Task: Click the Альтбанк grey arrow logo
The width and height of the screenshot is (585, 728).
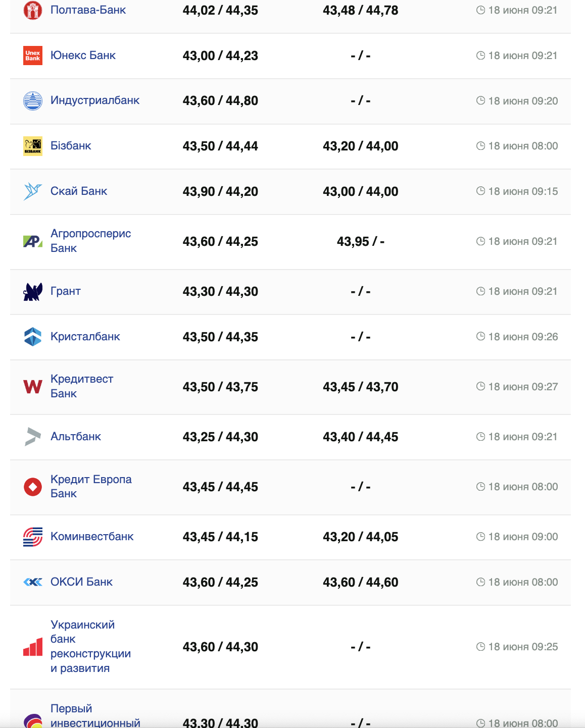Action: pyautogui.click(x=33, y=437)
